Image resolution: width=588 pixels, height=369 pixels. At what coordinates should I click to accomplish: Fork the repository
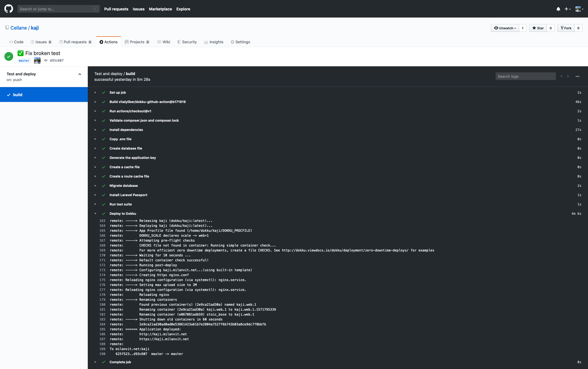tap(566, 28)
